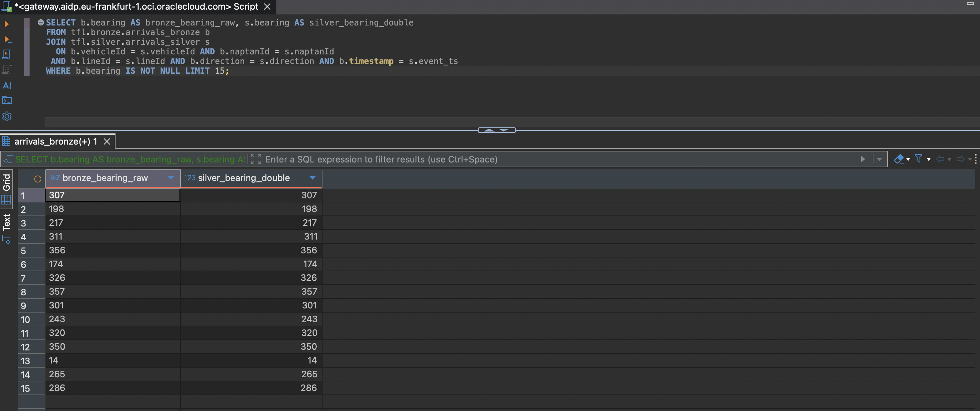Click the orange circle in the grid corner
980x411 pixels.
tap(38, 179)
